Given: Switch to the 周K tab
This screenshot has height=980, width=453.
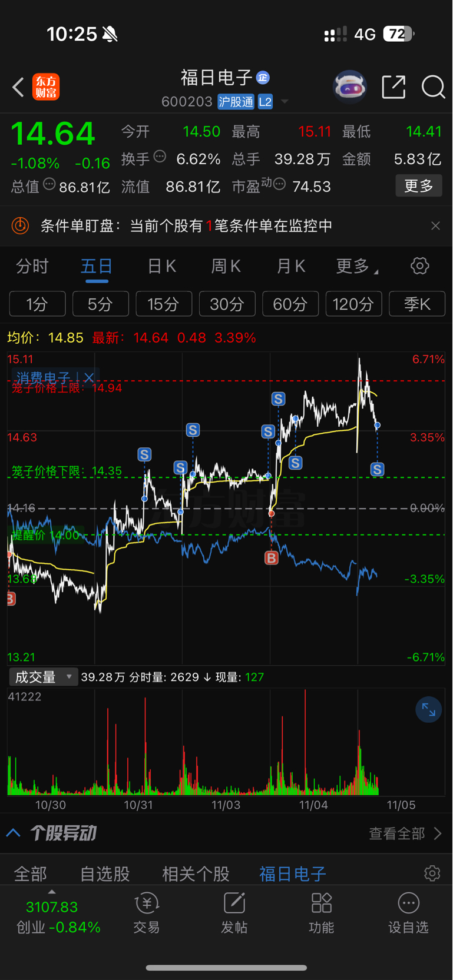Looking at the screenshot, I should tap(226, 266).
